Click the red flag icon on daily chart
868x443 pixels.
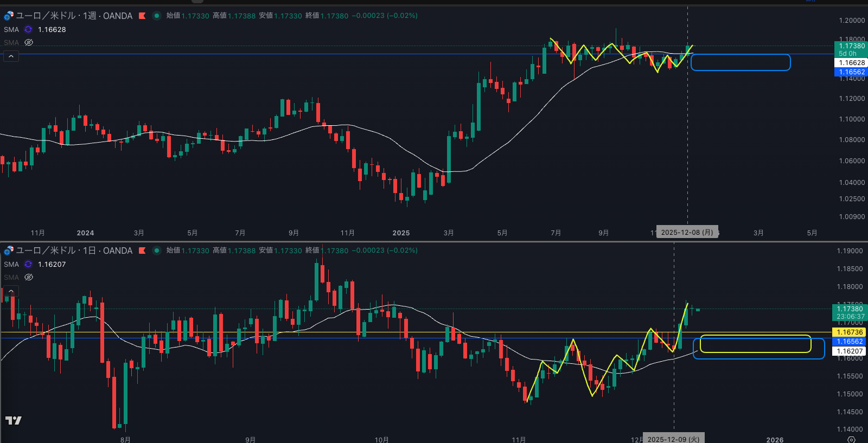point(142,251)
